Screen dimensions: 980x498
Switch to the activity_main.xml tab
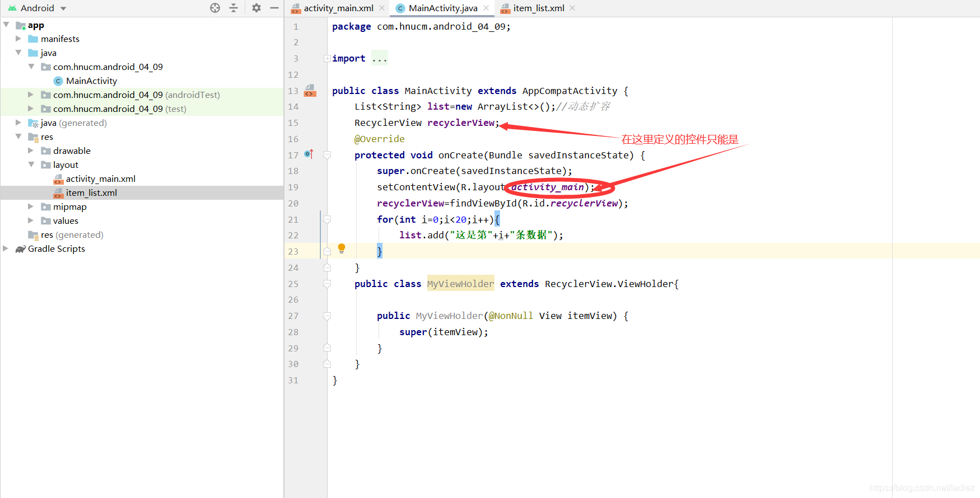click(x=333, y=8)
